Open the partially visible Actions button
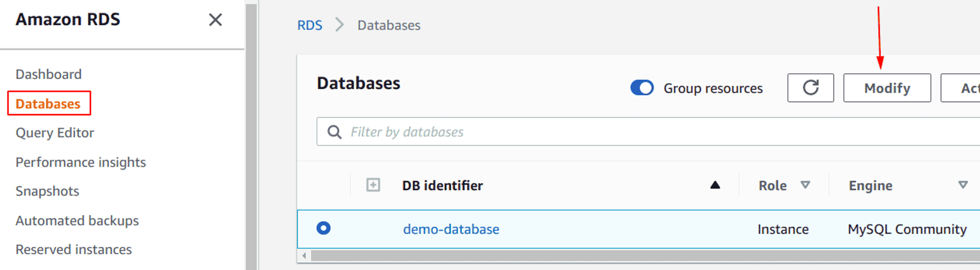Image resolution: width=980 pixels, height=270 pixels. 960,88
